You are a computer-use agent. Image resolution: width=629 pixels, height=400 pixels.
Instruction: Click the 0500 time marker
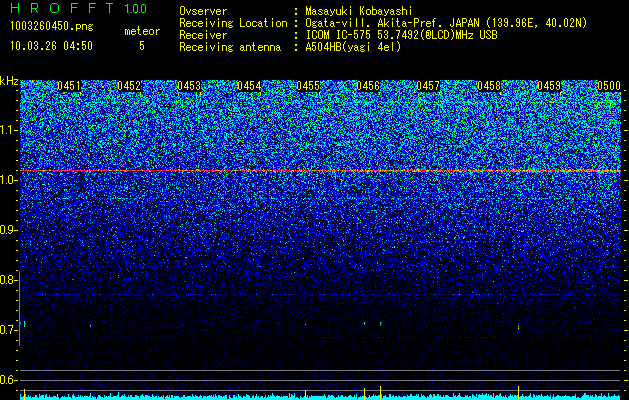point(609,86)
